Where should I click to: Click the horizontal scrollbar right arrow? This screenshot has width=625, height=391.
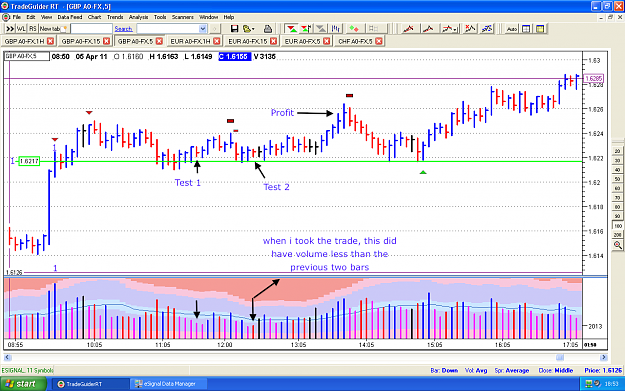[x=604, y=358]
